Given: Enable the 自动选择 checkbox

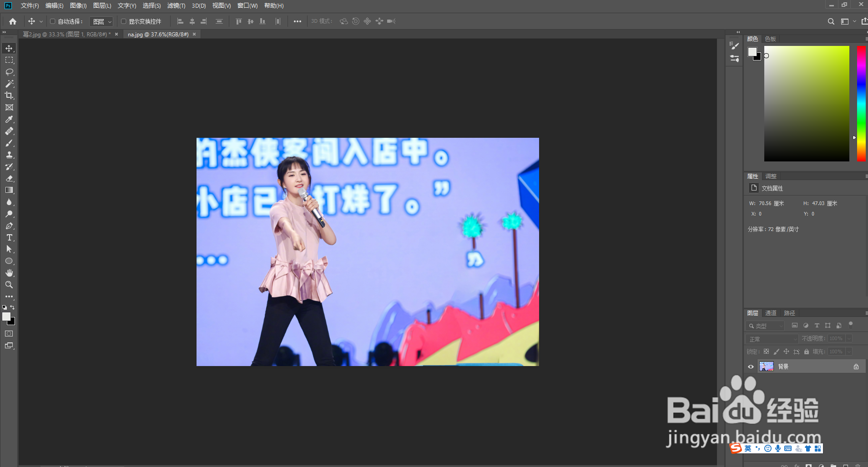Looking at the screenshot, I should pyautogui.click(x=52, y=21).
